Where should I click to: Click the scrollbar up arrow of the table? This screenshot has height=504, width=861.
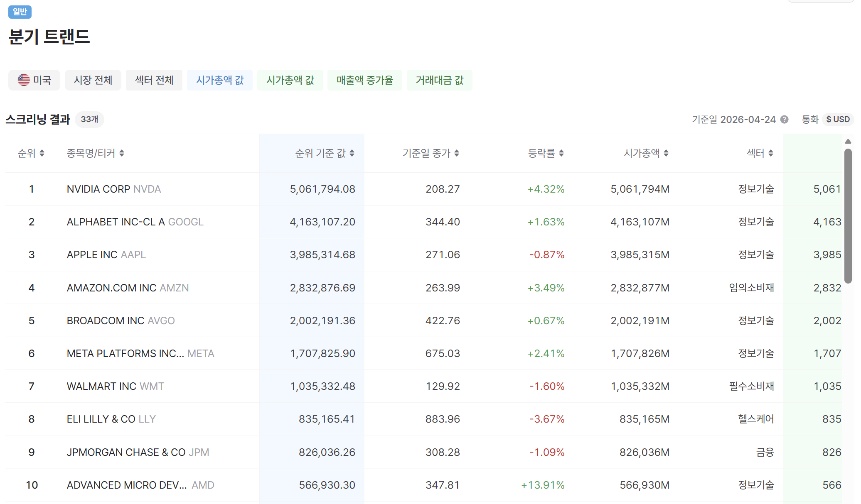click(848, 142)
